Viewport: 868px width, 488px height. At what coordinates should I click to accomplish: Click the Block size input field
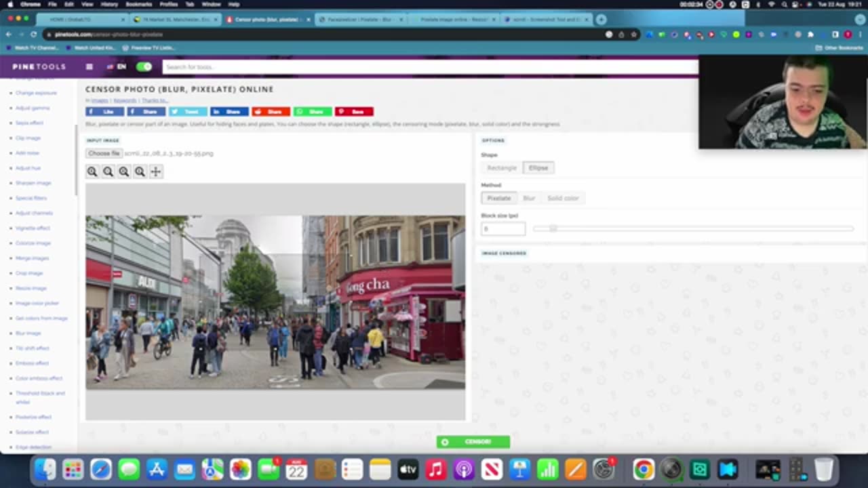pos(503,229)
